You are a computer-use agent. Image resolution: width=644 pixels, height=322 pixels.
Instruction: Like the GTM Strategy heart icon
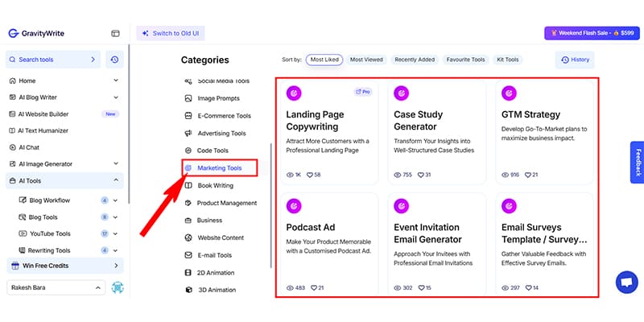click(x=528, y=175)
